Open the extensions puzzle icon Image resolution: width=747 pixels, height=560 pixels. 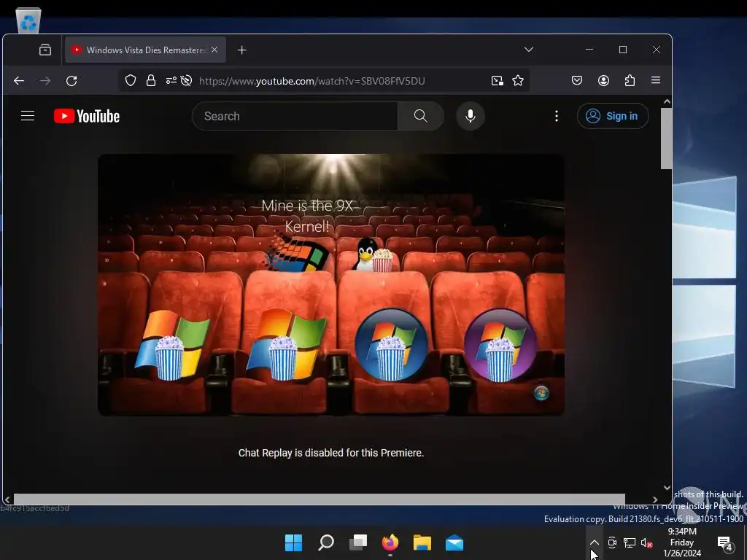[x=630, y=80]
